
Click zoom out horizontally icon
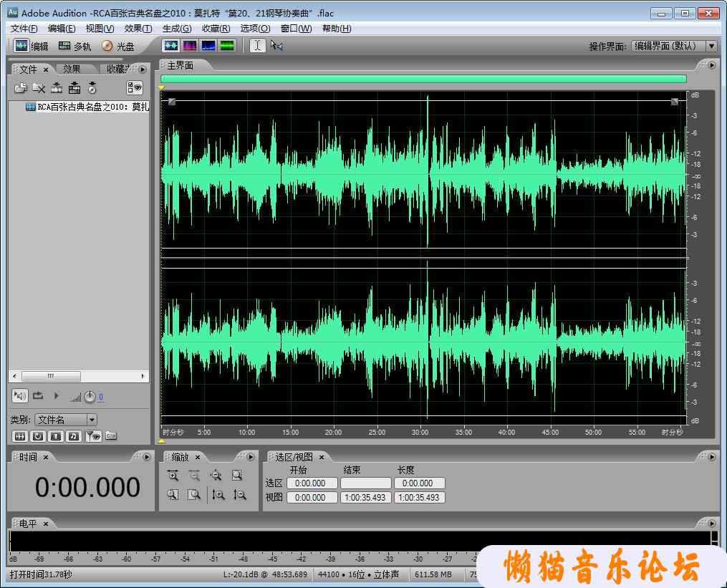click(194, 476)
